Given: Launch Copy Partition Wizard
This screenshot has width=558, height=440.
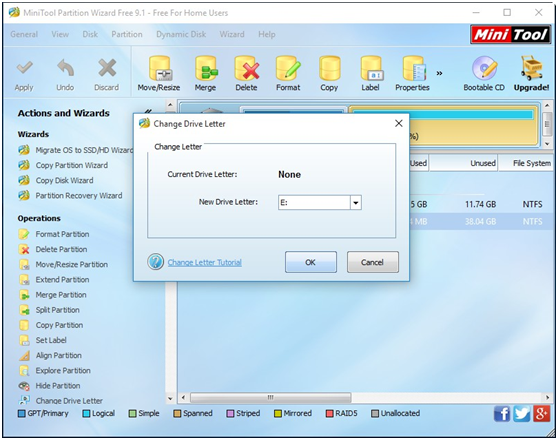Looking at the screenshot, I should (63, 165).
